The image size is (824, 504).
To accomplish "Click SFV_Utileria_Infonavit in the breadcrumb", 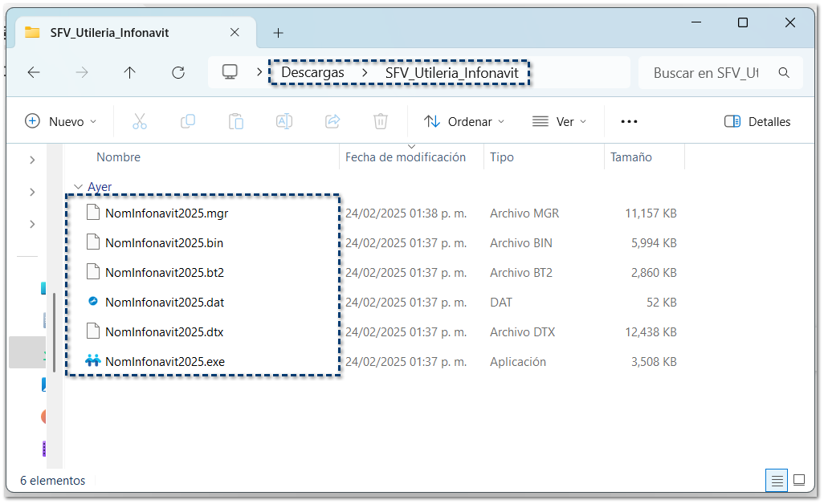I will pyautogui.click(x=452, y=73).
